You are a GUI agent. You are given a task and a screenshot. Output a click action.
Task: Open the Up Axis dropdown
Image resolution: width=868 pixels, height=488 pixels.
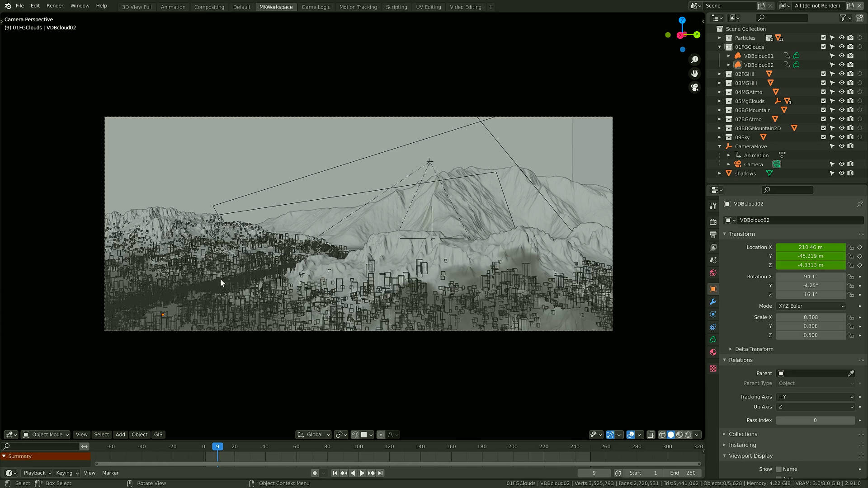(x=816, y=407)
